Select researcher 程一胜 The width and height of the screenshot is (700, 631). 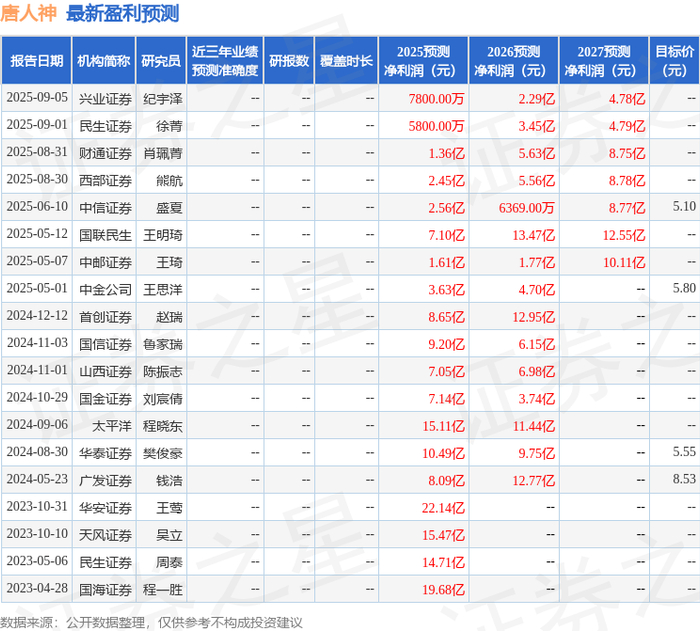click(162, 590)
